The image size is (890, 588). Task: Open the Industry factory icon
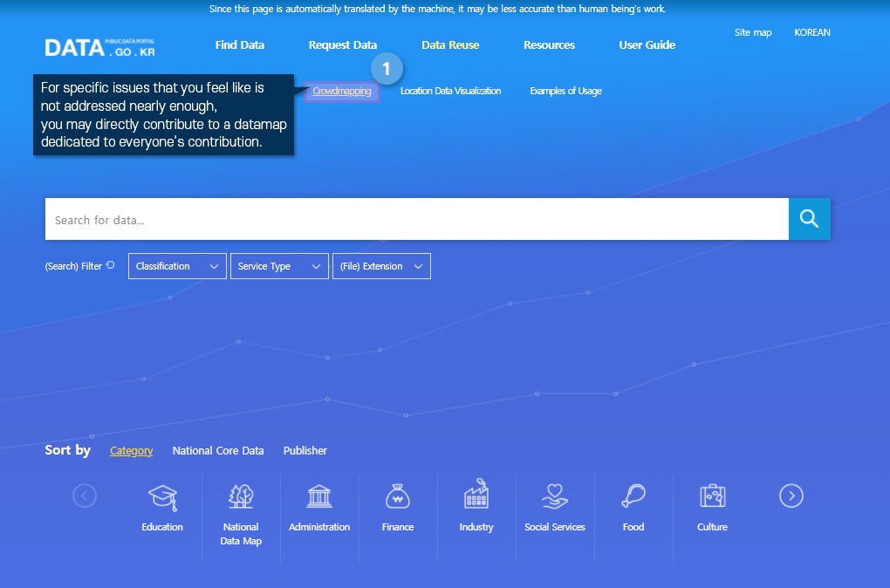point(476,496)
